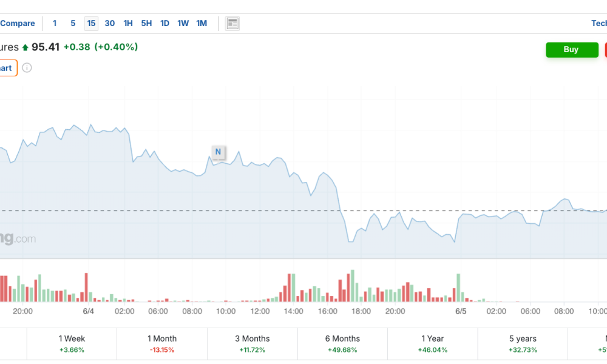
Task: Select the 15 minute interval
Action: point(92,23)
